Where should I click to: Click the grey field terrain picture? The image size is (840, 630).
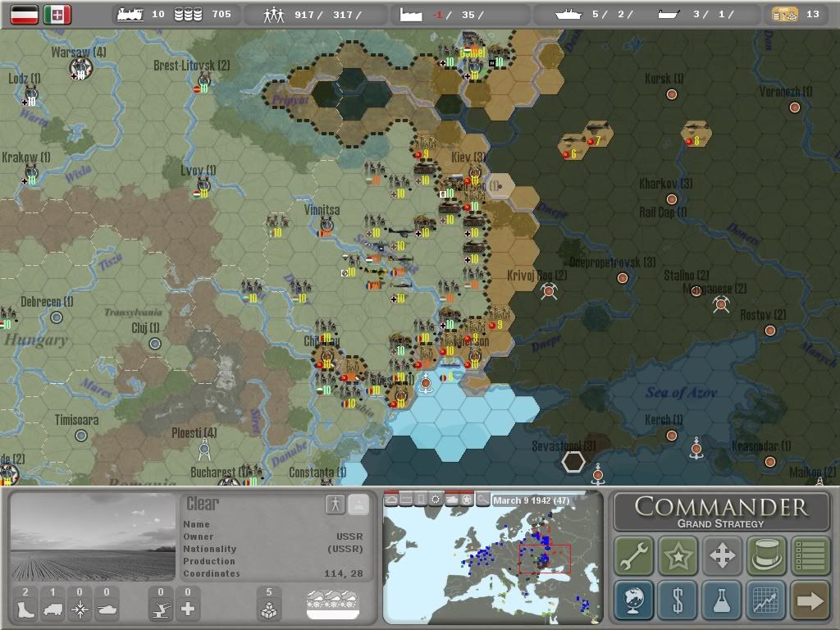coord(93,537)
